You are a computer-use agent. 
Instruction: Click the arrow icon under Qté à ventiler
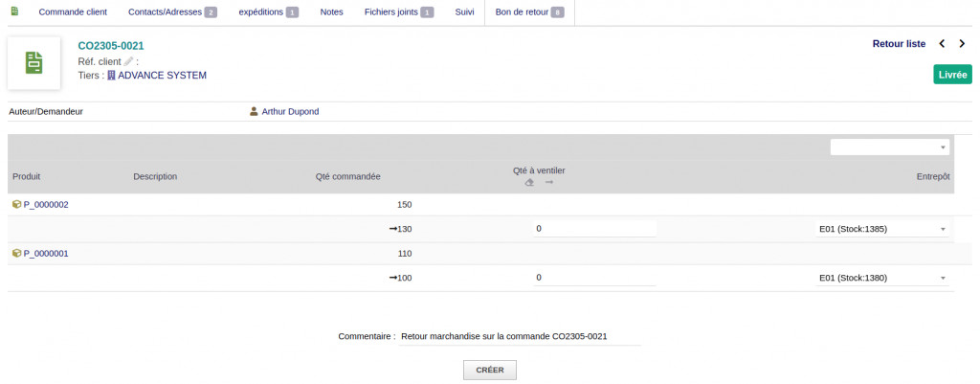549,183
